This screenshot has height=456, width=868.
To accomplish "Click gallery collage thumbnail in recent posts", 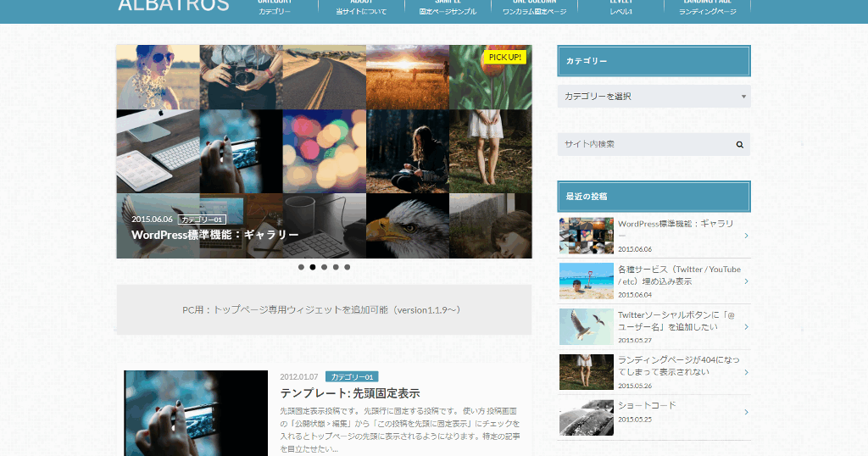I will tap(587, 235).
